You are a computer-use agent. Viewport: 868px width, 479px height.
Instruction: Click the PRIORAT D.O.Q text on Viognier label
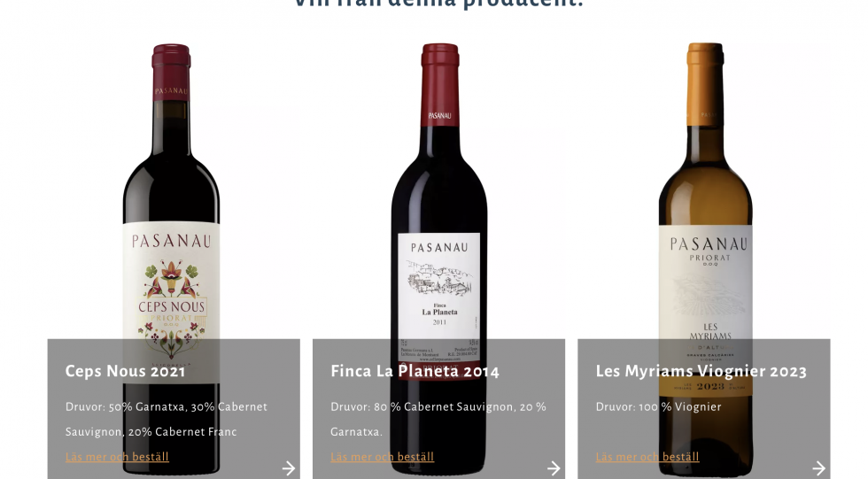[709, 260]
